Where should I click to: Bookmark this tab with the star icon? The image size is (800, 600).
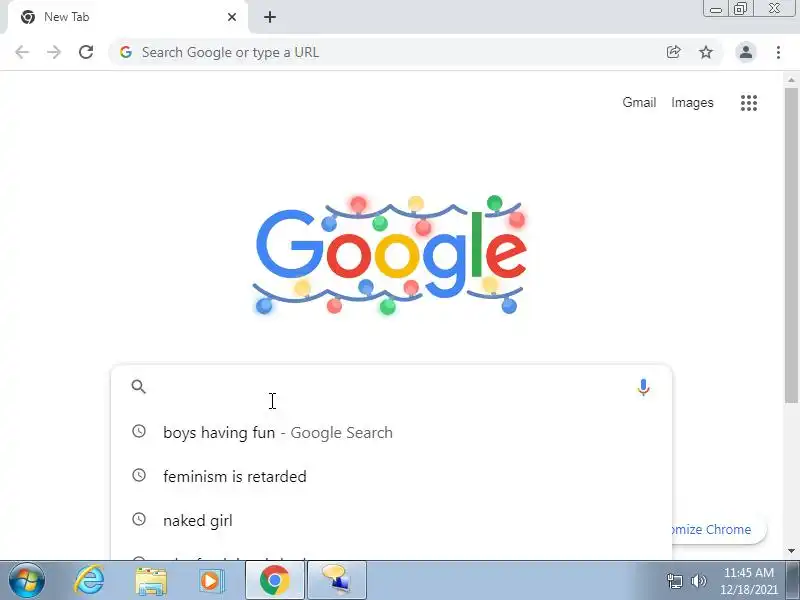pos(706,52)
